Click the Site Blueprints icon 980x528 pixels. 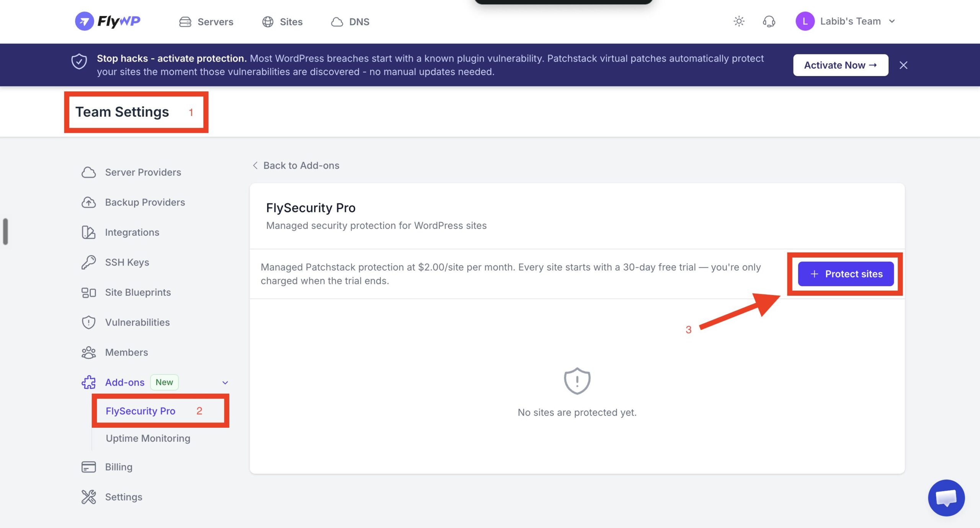(x=88, y=292)
